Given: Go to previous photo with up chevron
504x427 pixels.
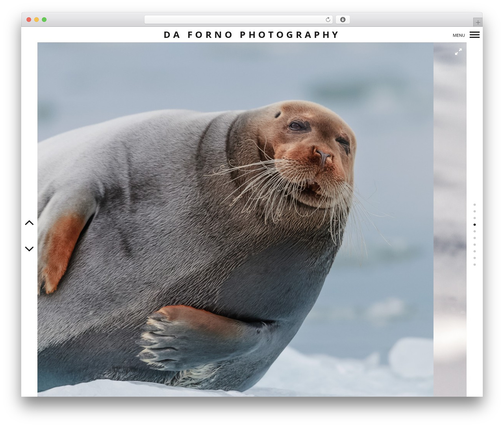Looking at the screenshot, I should (x=29, y=223).
